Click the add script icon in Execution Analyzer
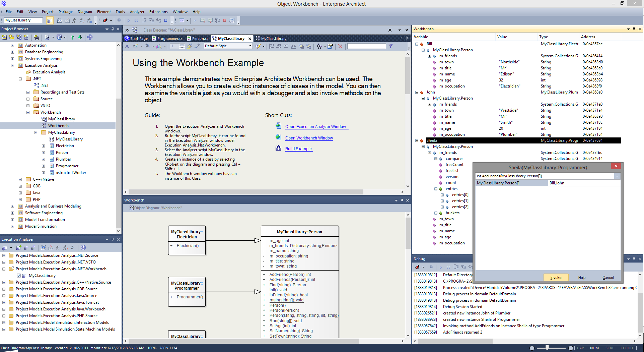This screenshot has height=352, width=644. point(18,248)
